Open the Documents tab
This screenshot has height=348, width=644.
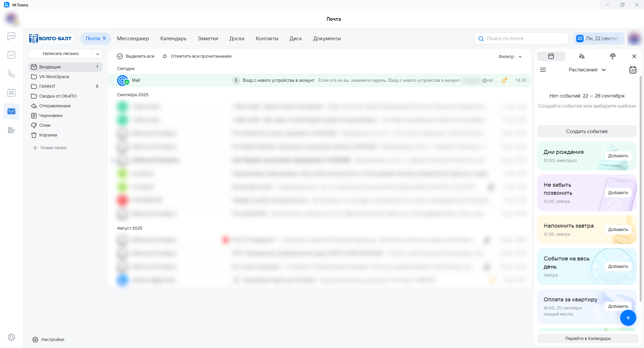tap(327, 39)
